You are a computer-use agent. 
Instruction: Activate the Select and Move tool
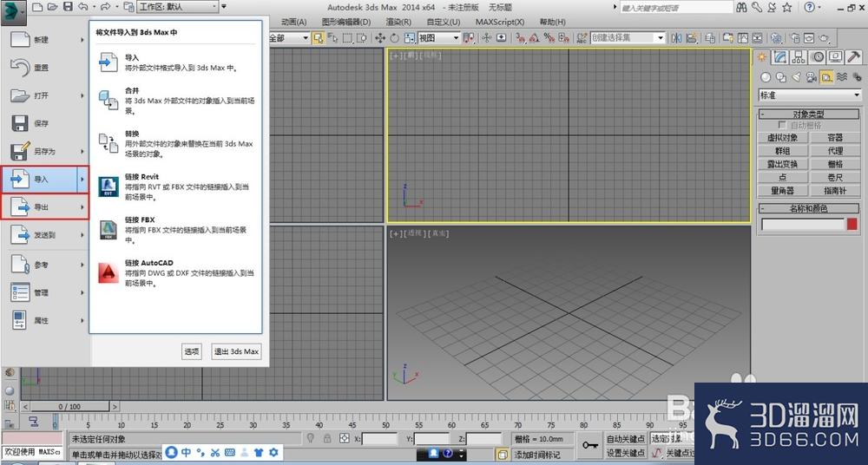point(380,37)
